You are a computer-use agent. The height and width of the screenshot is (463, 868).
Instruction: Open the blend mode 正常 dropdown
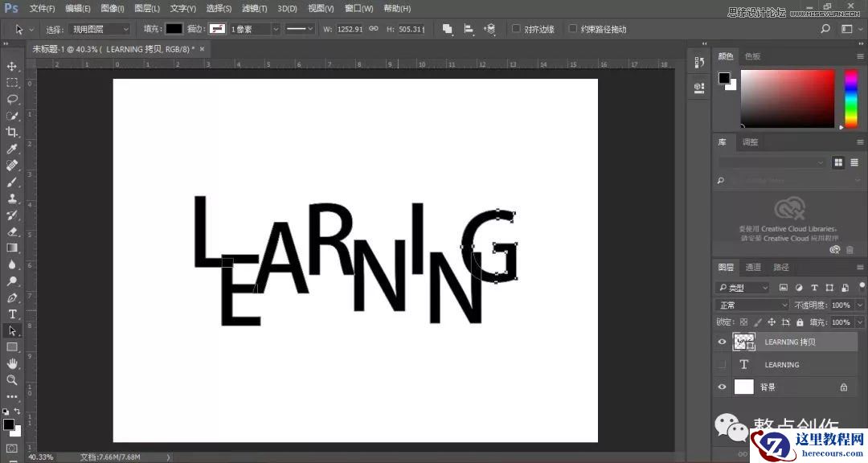pos(751,305)
